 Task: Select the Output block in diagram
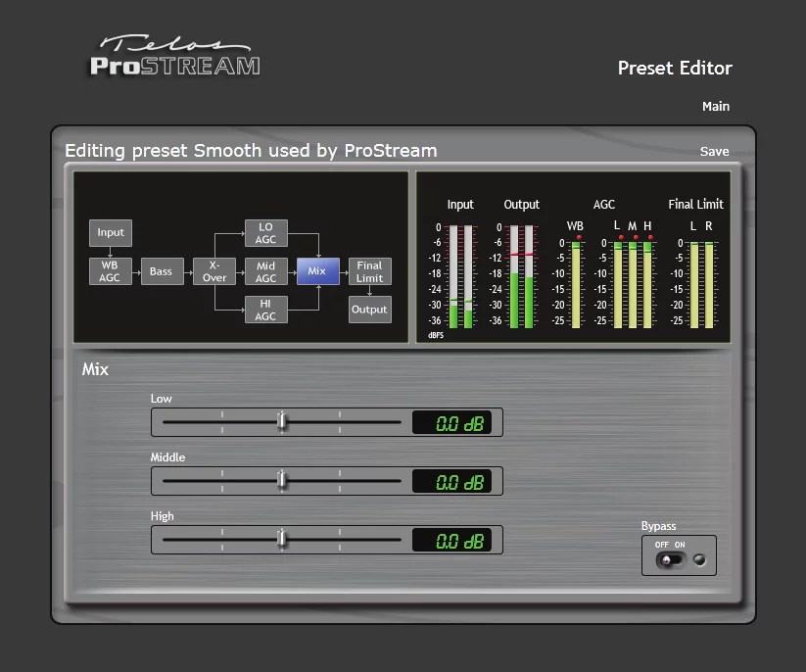point(369,310)
